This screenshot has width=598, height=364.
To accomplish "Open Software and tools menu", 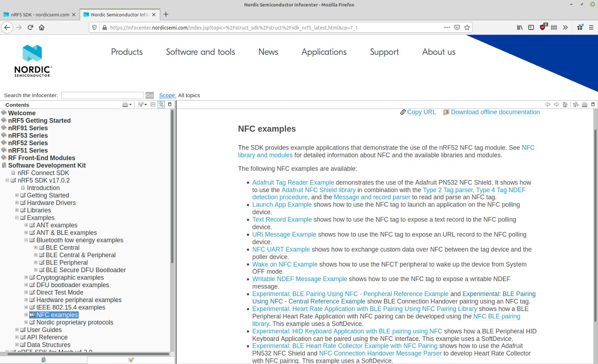I will point(200,52).
